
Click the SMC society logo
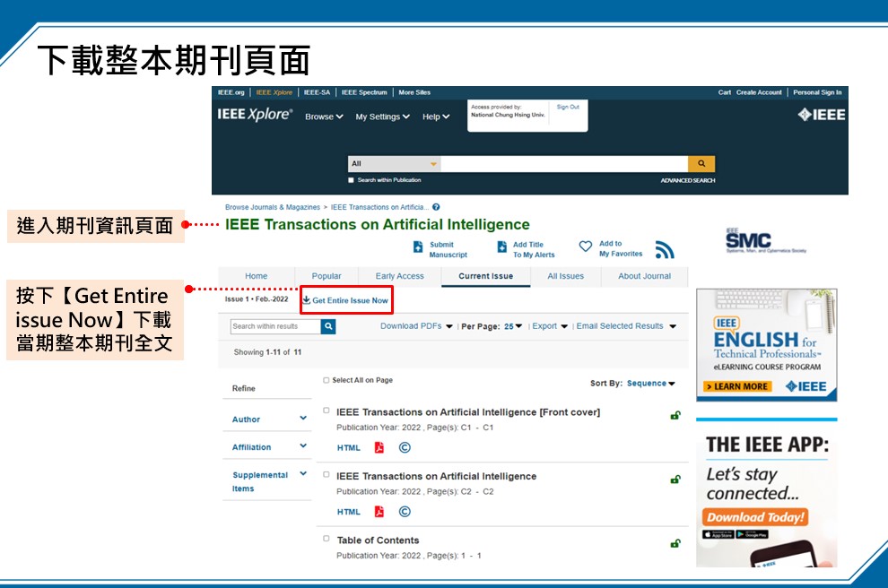point(766,241)
